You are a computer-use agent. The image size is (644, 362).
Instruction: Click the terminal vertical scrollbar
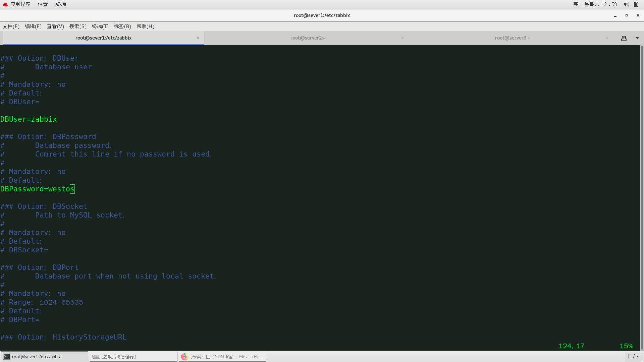click(x=642, y=198)
